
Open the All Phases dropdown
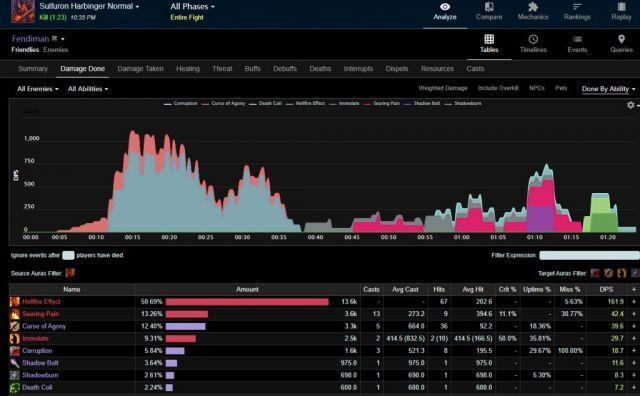pyautogui.click(x=192, y=7)
